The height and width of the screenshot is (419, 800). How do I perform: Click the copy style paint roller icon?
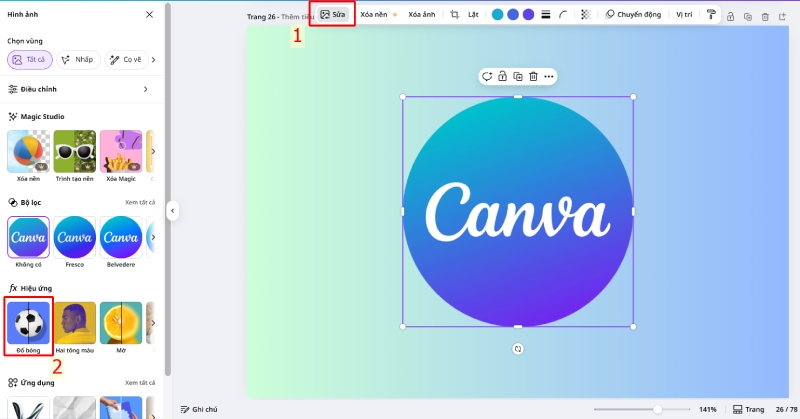[711, 14]
